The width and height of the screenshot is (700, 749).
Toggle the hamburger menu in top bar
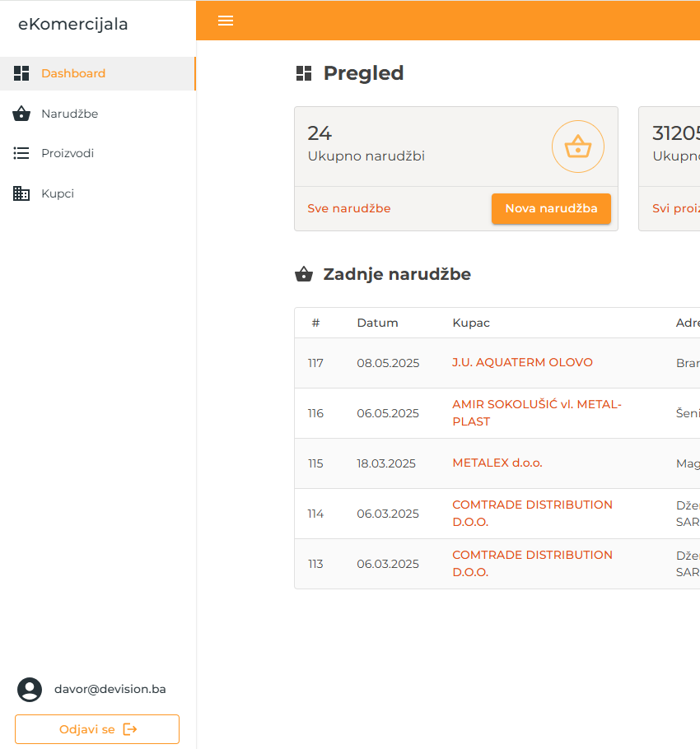(x=226, y=21)
